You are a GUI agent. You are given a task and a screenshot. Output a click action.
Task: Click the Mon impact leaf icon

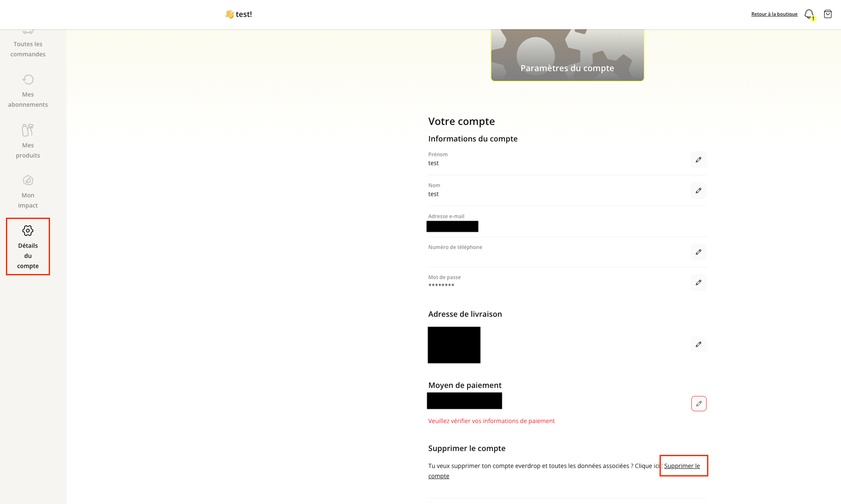(x=28, y=180)
